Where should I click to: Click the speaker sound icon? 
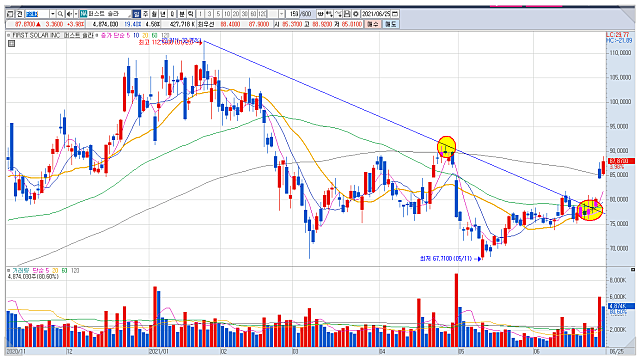[x=69, y=14]
